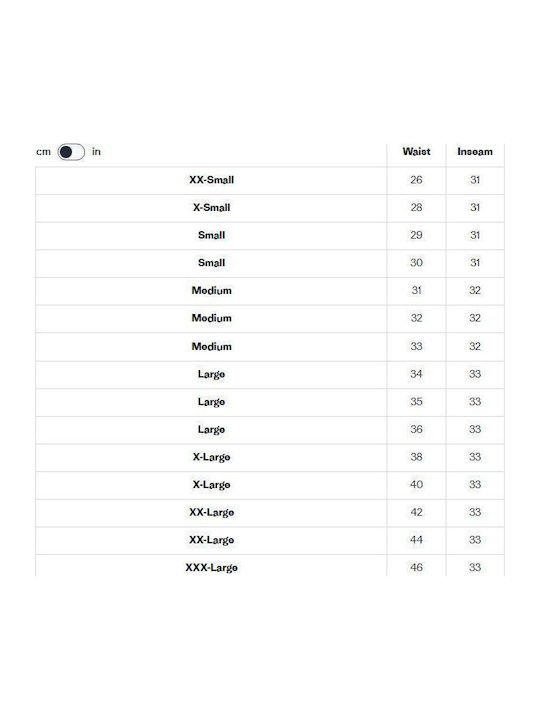Select the X-Large row with waist 40
540x720 pixels.
click(270, 485)
